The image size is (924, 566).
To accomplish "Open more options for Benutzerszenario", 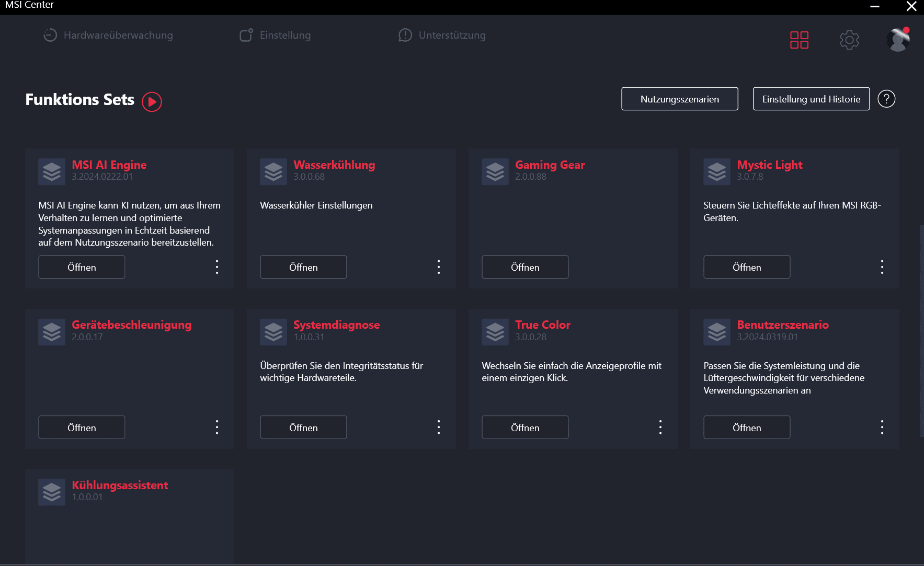I will 882,428.
